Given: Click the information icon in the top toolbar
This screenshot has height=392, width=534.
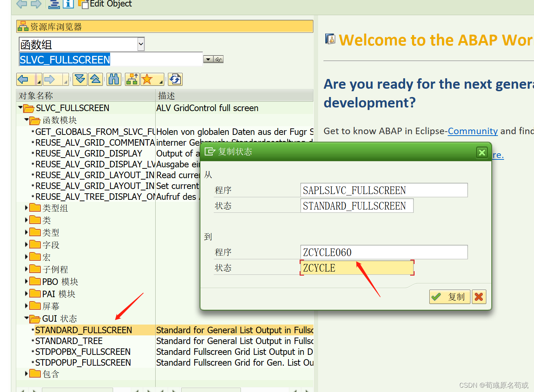Looking at the screenshot, I should [68, 4].
